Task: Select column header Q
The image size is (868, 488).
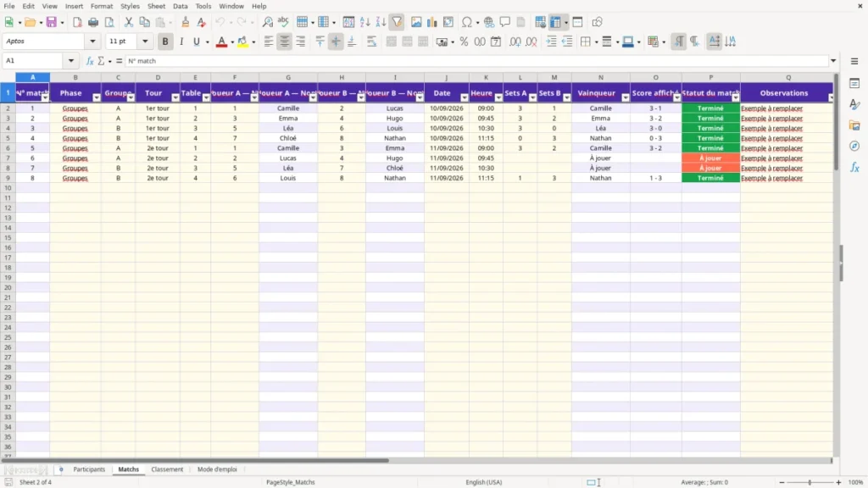Action: point(787,77)
